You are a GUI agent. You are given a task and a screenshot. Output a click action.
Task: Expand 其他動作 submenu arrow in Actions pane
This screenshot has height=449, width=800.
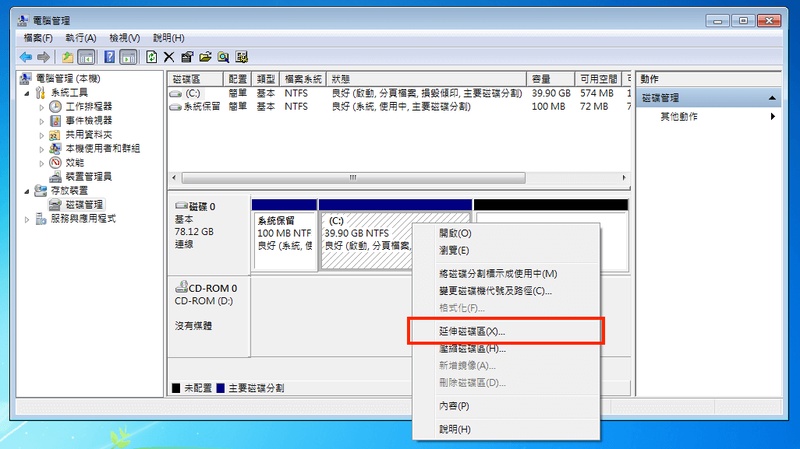772,116
